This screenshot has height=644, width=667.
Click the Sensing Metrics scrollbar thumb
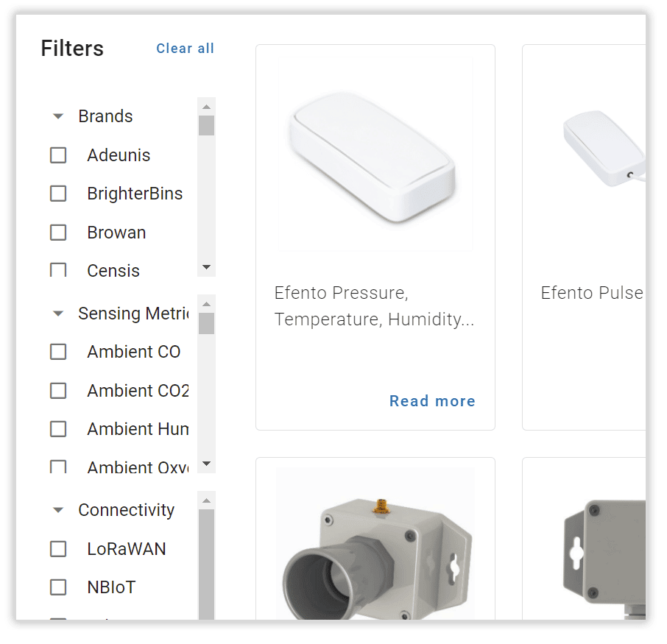[206, 324]
